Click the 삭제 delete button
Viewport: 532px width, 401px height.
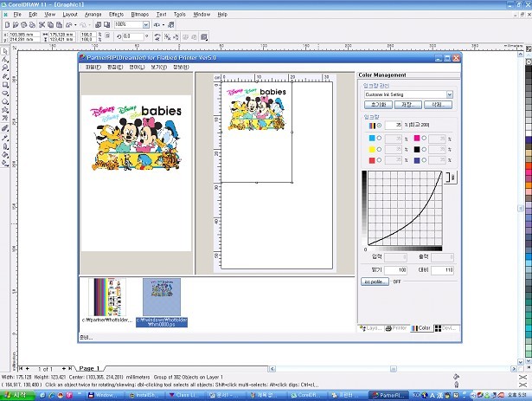point(438,105)
